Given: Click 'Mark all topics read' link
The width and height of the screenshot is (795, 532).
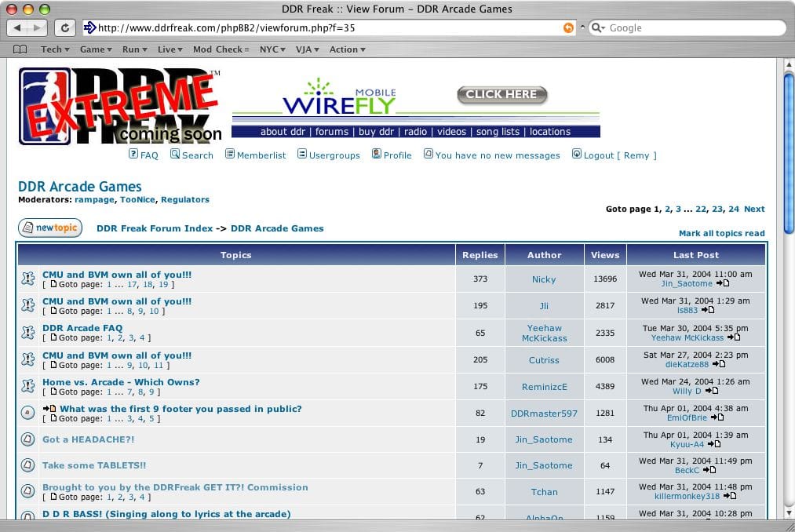Looking at the screenshot, I should point(720,233).
